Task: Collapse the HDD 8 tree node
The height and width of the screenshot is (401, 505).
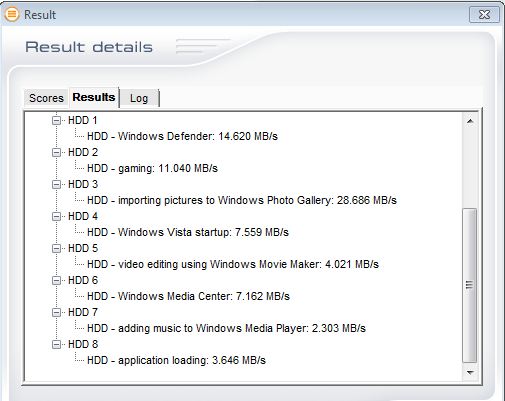Action: tap(57, 344)
